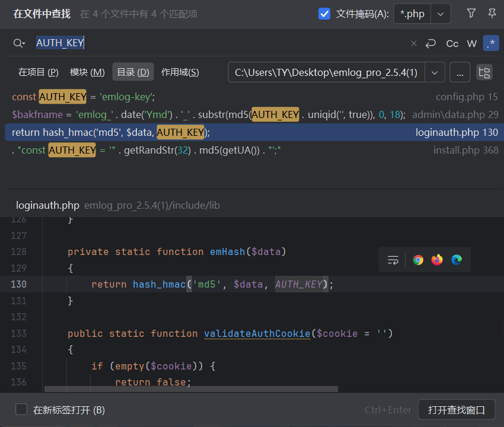Click the 打开查找窗口 button
This screenshot has height=427, width=504.
(x=457, y=410)
